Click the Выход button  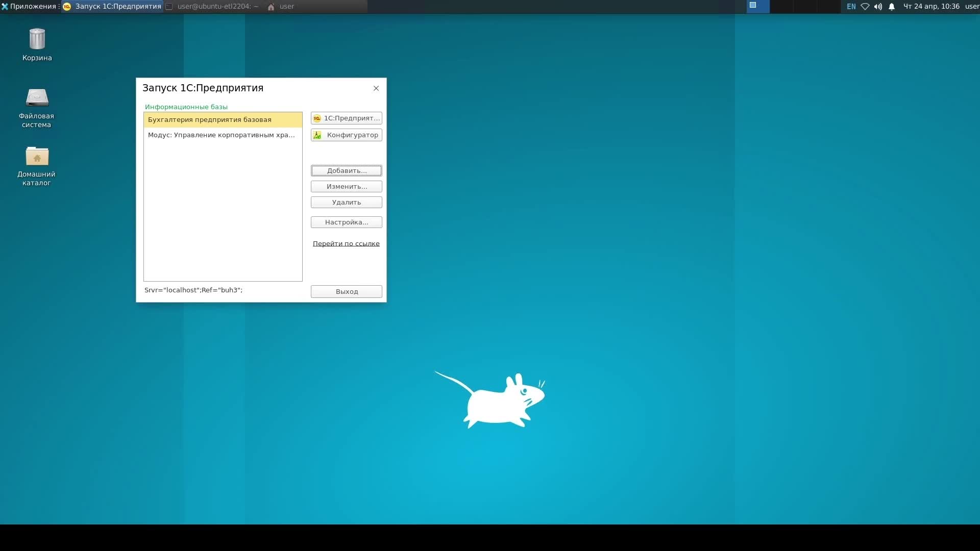click(x=346, y=292)
